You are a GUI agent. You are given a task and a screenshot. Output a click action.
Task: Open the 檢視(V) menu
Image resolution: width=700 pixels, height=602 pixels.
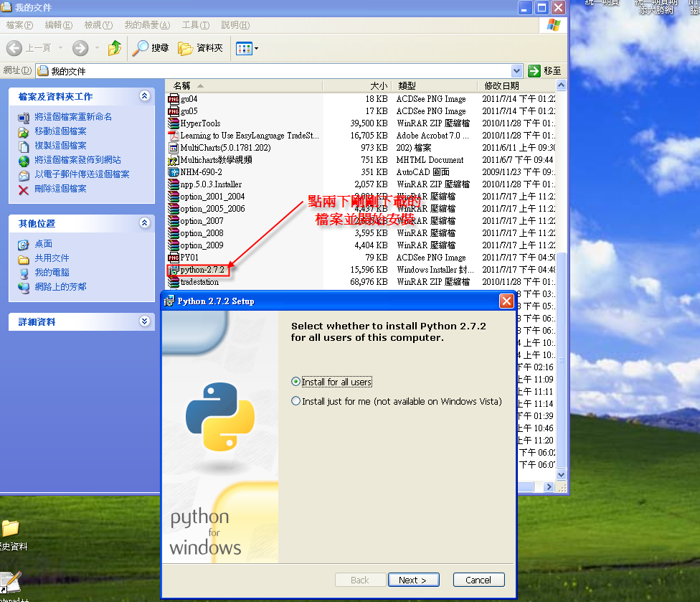[98, 25]
